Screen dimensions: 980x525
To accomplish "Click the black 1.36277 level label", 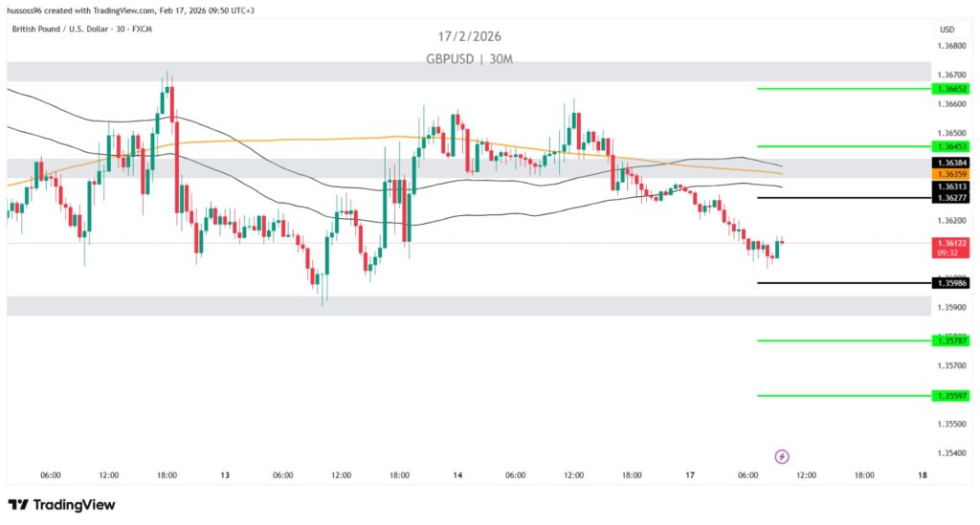I will click(x=951, y=198).
